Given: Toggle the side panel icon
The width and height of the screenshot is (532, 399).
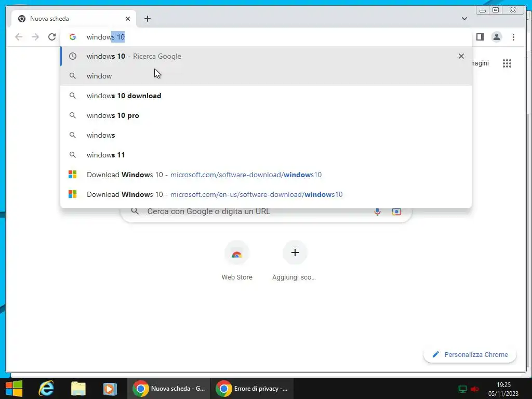Looking at the screenshot, I should (x=480, y=37).
